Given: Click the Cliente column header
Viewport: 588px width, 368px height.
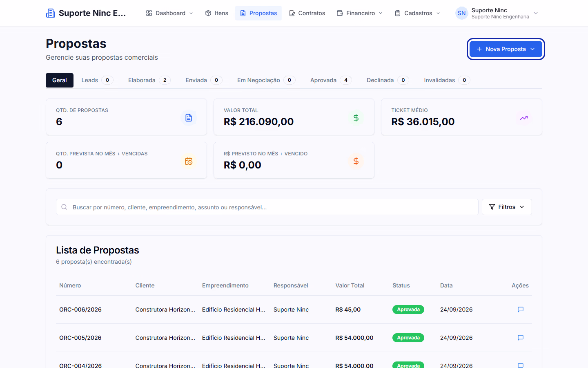Looking at the screenshot, I should pyautogui.click(x=145, y=285).
